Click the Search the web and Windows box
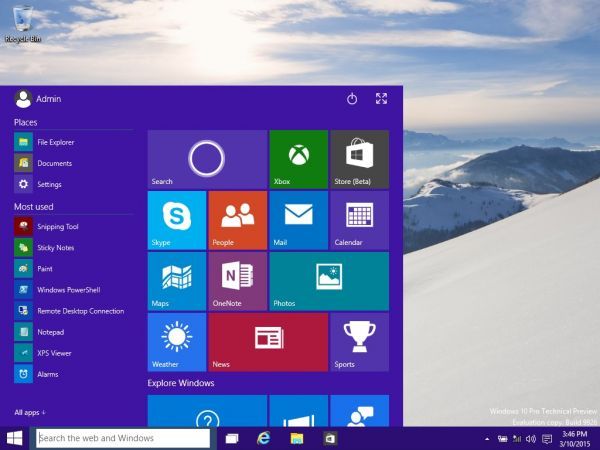 (x=123, y=438)
